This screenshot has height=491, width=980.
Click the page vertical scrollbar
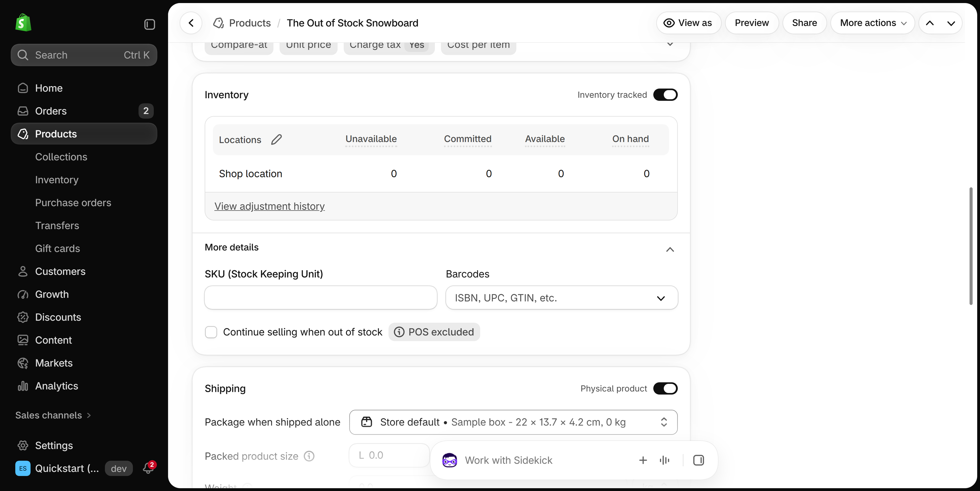[971, 246]
